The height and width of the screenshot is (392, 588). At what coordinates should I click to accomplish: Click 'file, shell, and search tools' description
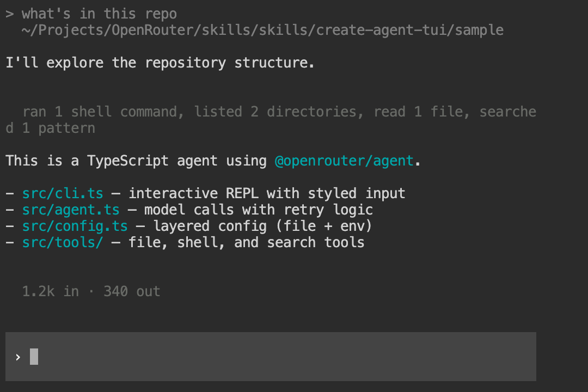point(246,242)
